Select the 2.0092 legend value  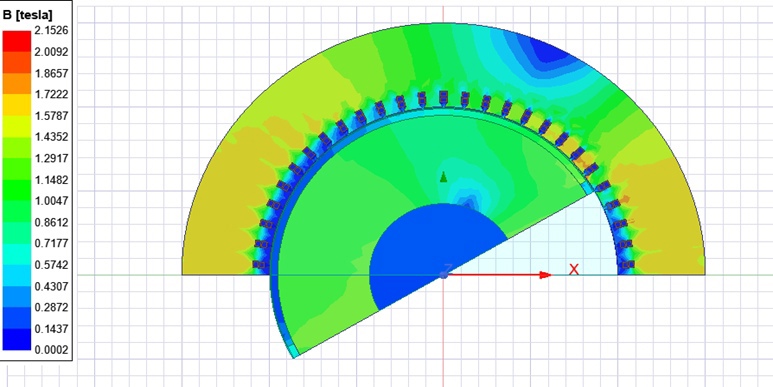point(51,52)
